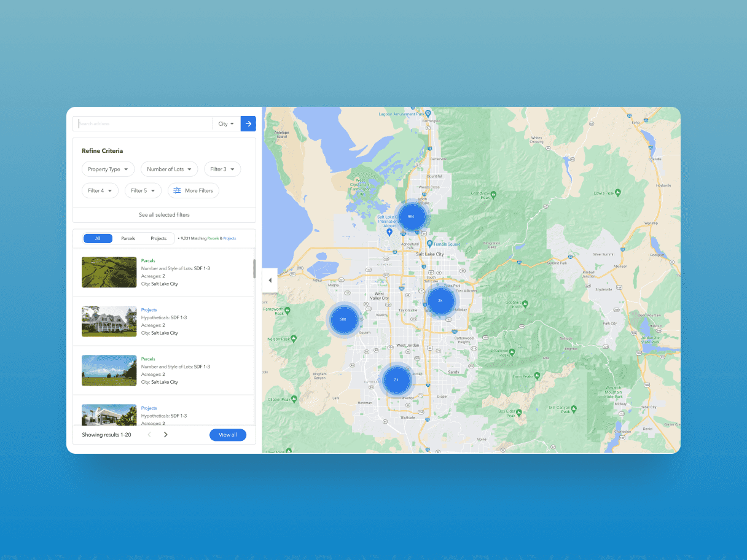This screenshot has width=747, height=560.
Task: Open blue-sky meadow parcel thumbnail
Action: (x=109, y=370)
